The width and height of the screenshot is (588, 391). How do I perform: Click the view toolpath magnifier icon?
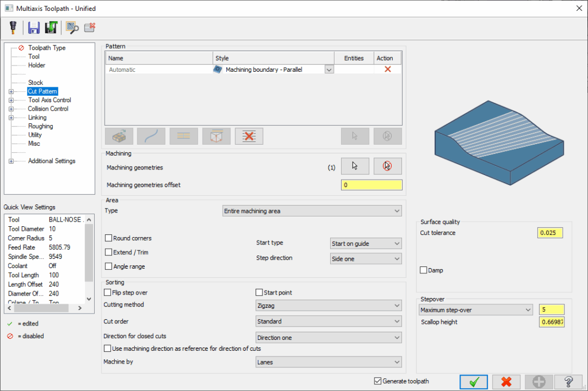click(x=72, y=28)
